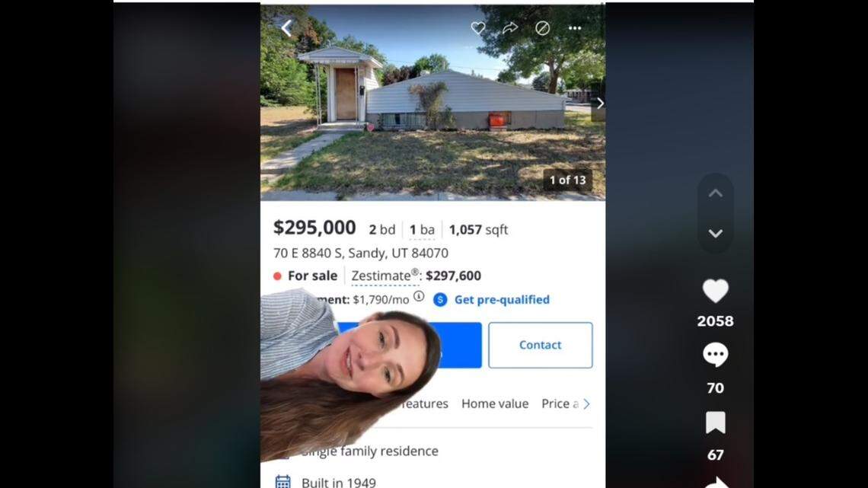The width and height of the screenshot is (868, 488).
Task: Switch to the Home value tab
Action: (495, 404)
